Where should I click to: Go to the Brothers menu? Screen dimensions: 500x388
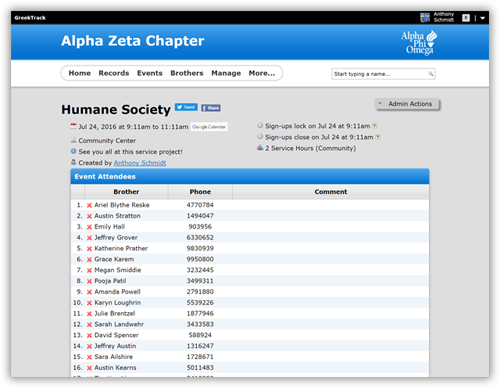click(187, 73)
